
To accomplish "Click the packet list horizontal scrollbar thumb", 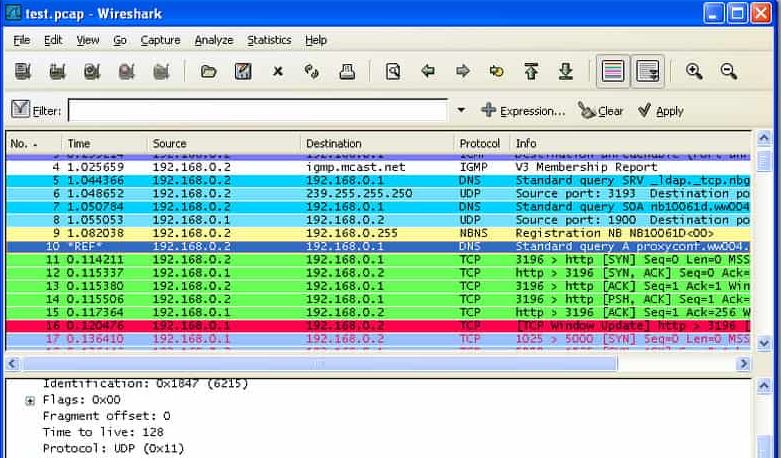I will tap(319, 364).
